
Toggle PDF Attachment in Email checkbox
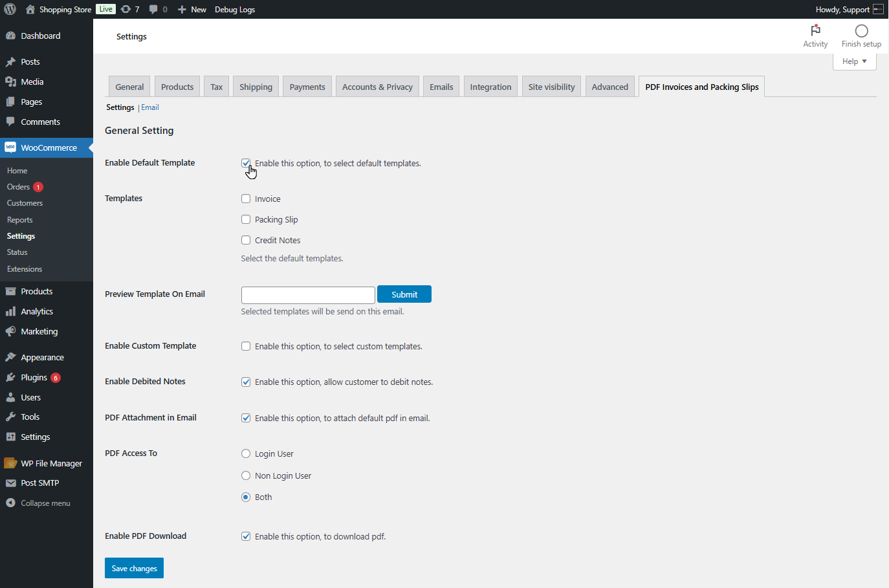246,418
